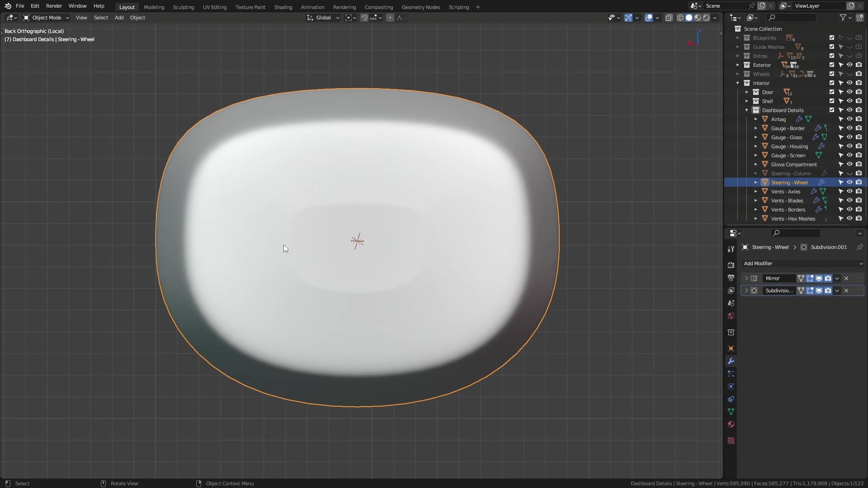868x488 pixels.
Task: Open the Object menu in viewport header
Action: [x=137, y=18]
